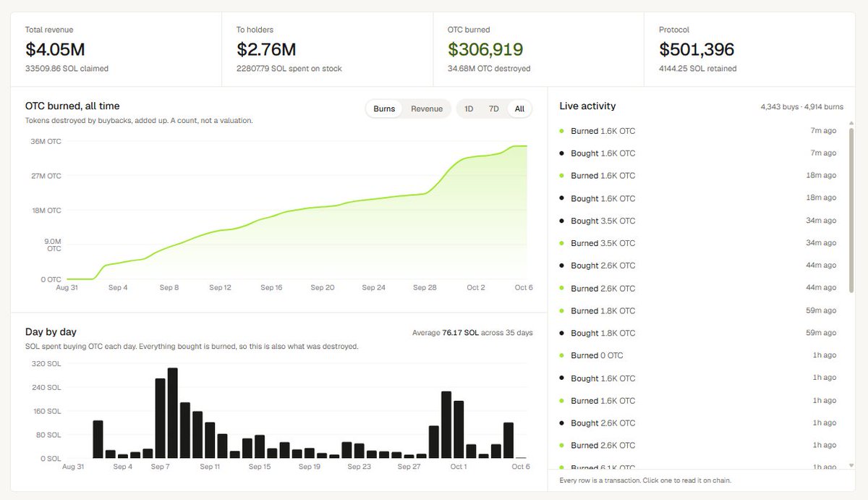This screenshot has height=500, width=868.
Task: Open the Bought 1.6K OTC row from 18m ago
Action: click(698, 198)
